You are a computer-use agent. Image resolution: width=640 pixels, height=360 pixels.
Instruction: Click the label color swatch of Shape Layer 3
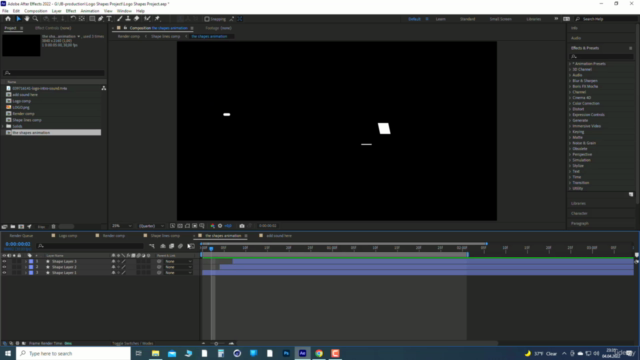(x=31, y=261)
